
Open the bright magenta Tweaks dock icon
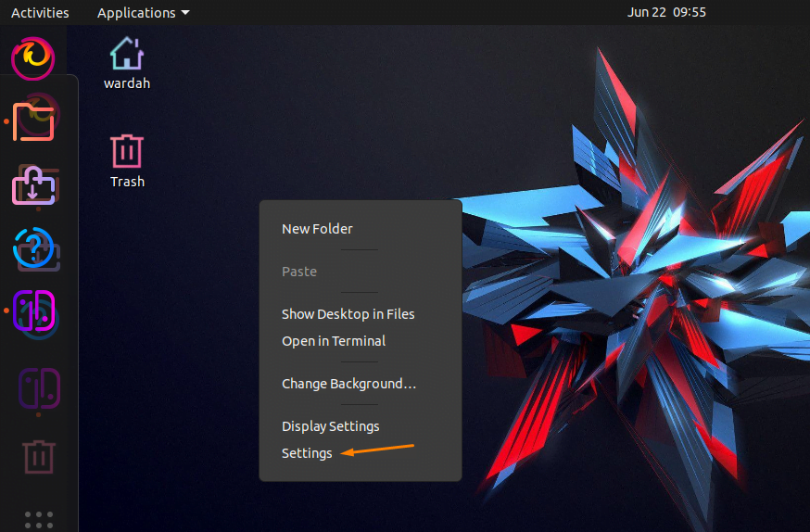(34, 310)
